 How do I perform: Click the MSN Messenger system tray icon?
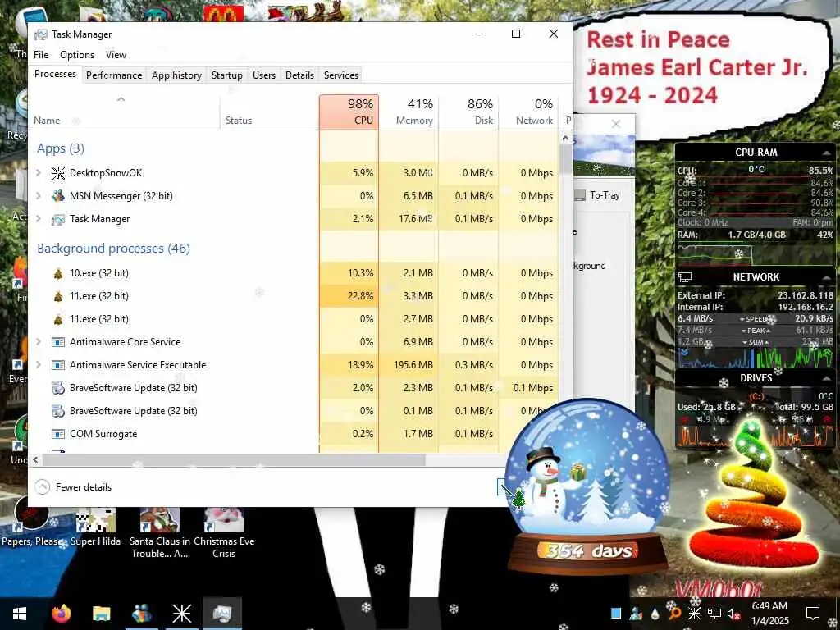click(636, 613)
